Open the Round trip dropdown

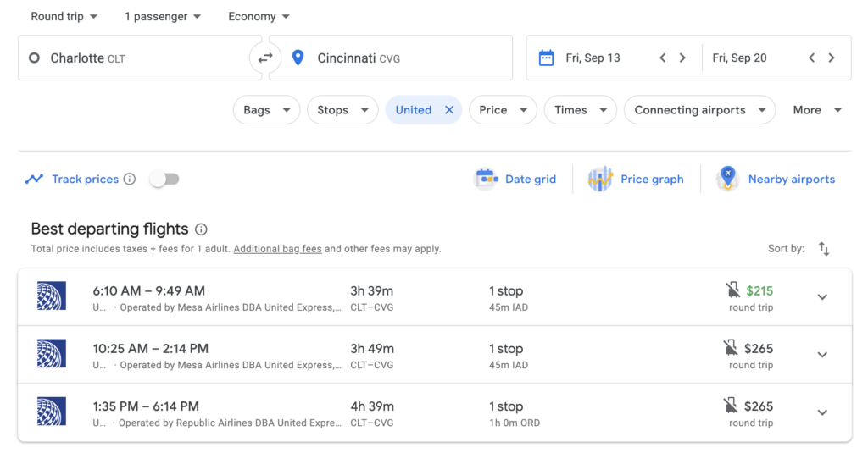64,17
